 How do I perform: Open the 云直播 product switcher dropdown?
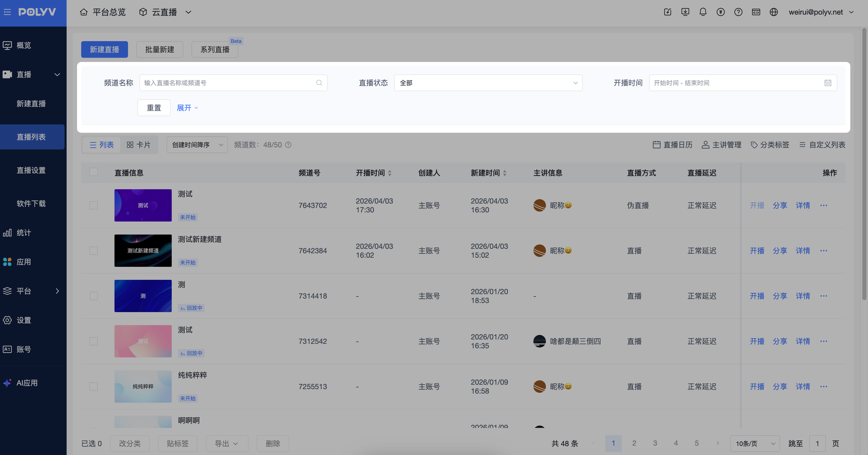pyautogui.click(x=165, y=12)
